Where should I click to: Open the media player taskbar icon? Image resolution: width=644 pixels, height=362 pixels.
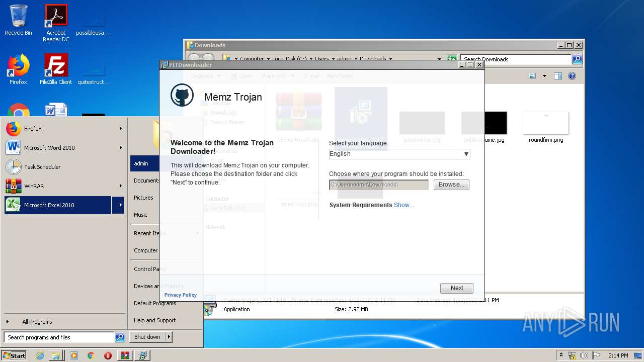[74, 355]
